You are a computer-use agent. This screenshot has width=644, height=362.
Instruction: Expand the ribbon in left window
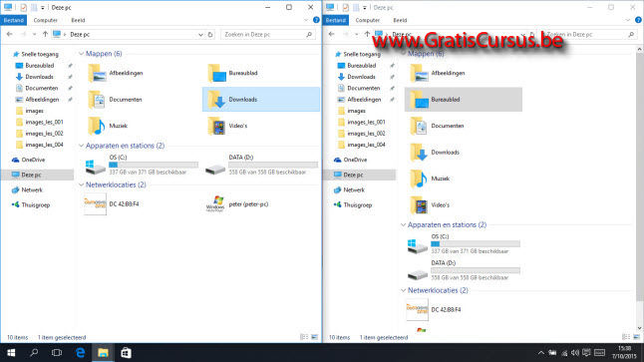point(306,20)
